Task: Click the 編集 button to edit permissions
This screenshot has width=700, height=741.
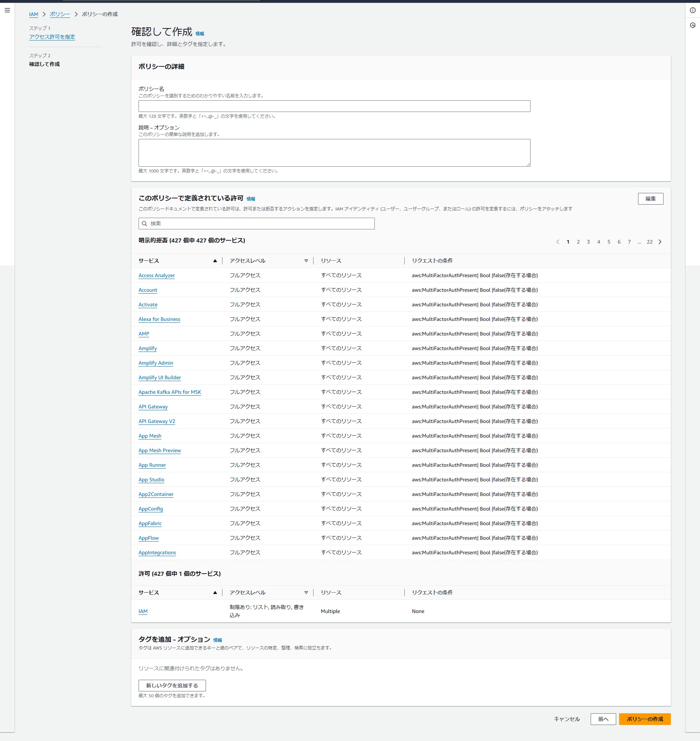Action: pyautogui.click(x=651, y=199)
